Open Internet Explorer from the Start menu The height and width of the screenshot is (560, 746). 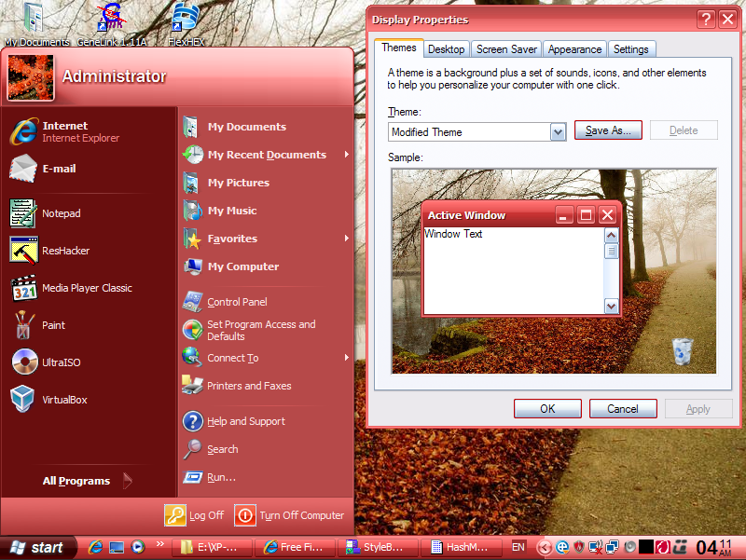tap(89, 131)
